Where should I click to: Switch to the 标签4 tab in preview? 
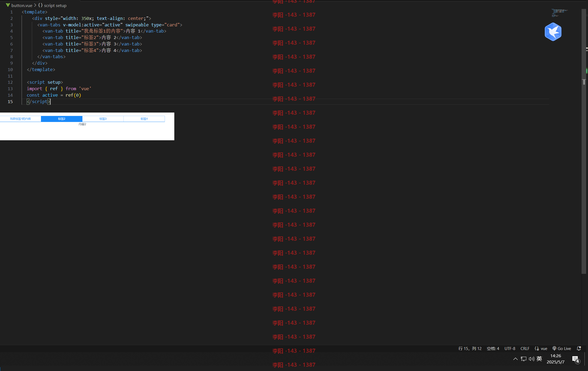click(x=144, y=119)
